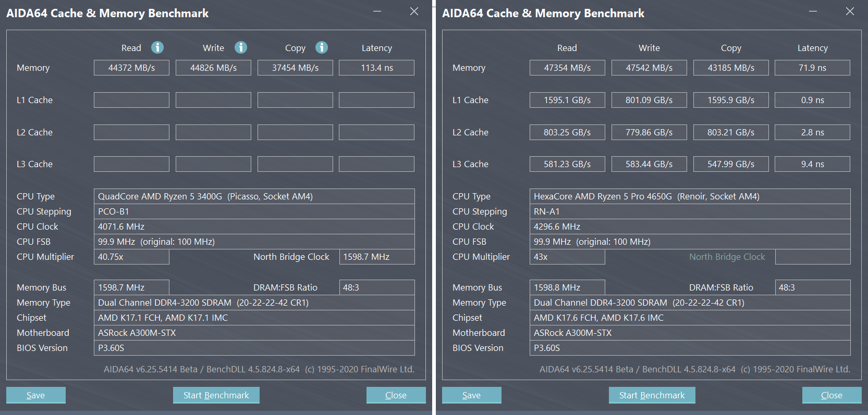
Task: Start Benchmark for Ryzen 5 Pro 4650G
Action: (x=652, y=395)
